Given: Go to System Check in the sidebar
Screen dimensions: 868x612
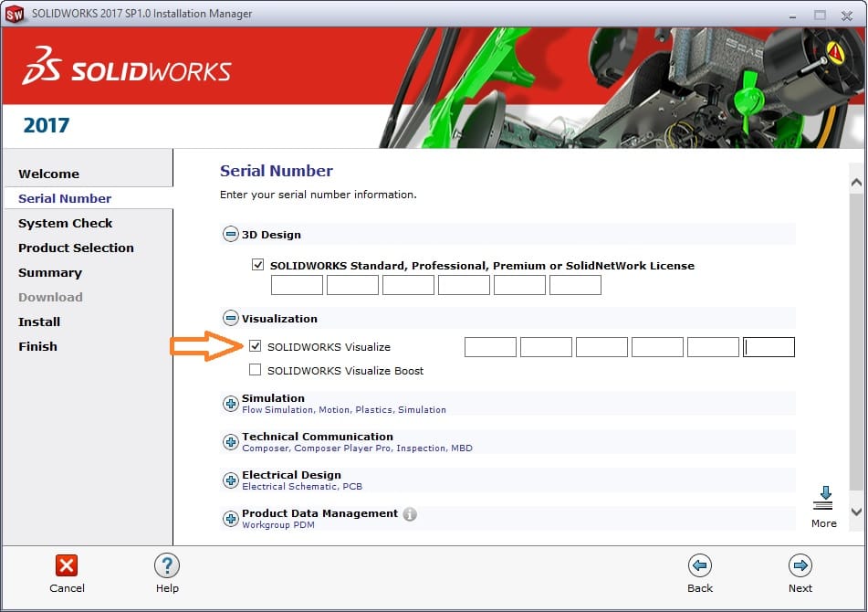Looking at the screenshot, I should 66,223.
